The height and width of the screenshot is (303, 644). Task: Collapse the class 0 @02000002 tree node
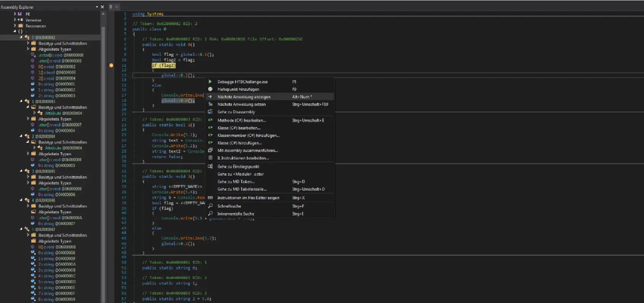click(21, 37)
